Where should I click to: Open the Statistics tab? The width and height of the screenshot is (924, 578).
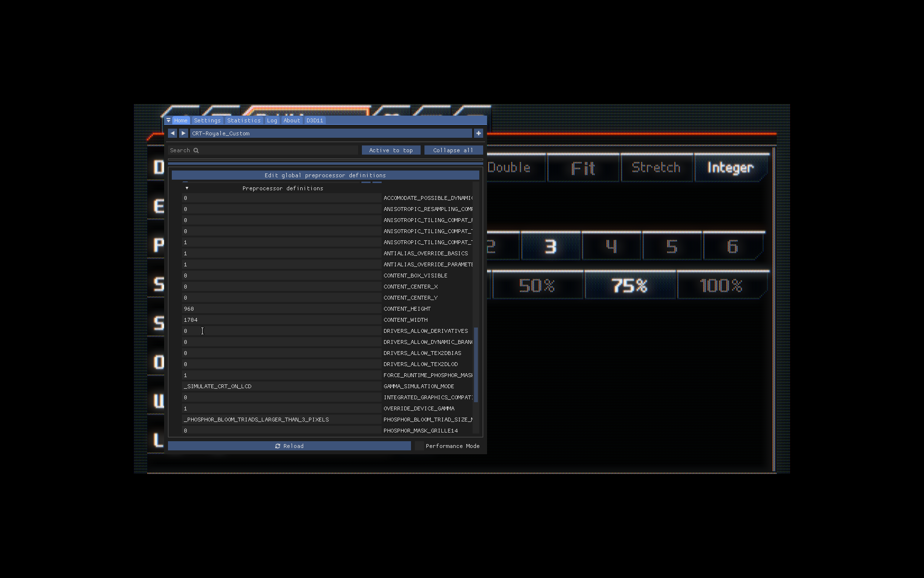(244, 120)
